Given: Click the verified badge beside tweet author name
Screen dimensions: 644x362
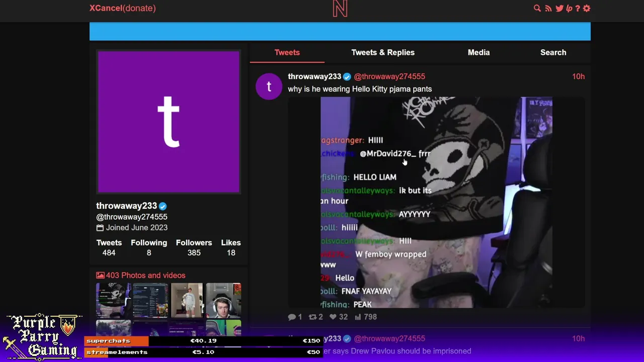Looking at the screenshot, I should pyautogui.click(x=347, y=77).
